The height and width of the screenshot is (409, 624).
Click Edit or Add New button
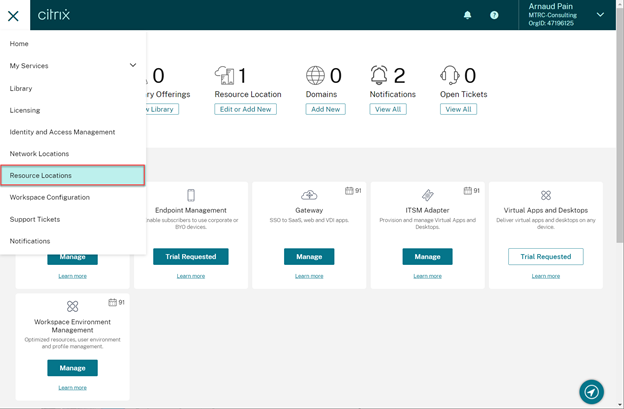245,109
